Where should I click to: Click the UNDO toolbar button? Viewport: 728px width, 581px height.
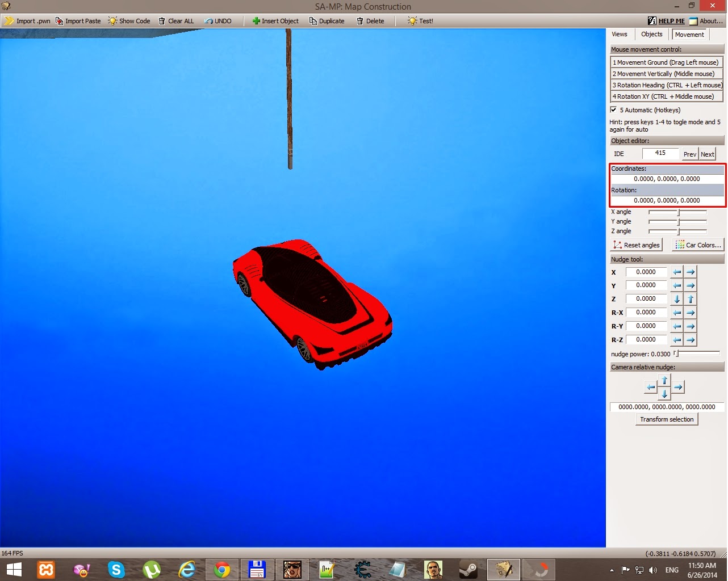point(218,21)
